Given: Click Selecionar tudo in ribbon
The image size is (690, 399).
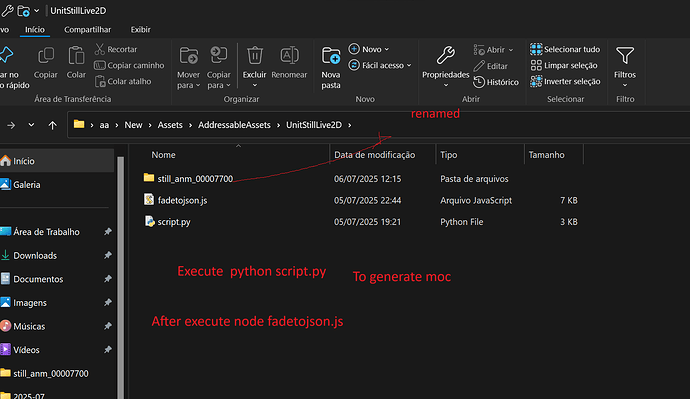Looking at the screenshot, I should [x=565, y=49].
